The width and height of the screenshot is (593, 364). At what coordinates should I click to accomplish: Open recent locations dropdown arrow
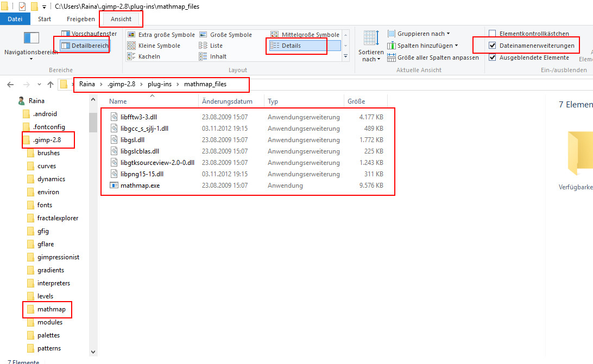(x=39, y=84)
